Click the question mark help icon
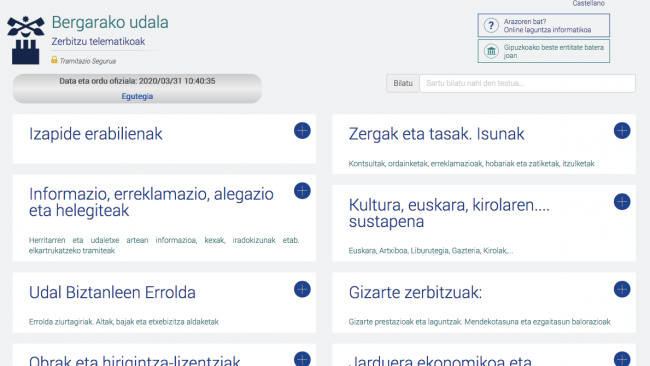This screenshot has width=650, height=366. 491,26
